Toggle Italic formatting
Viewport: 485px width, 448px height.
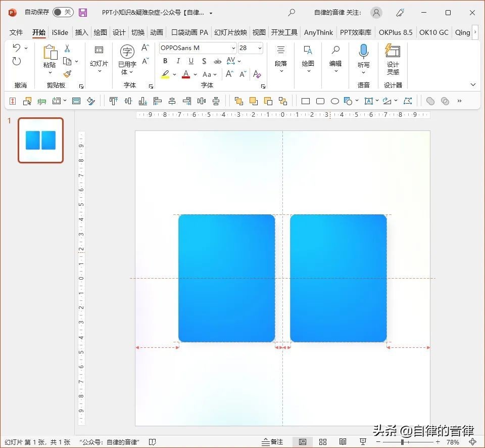(178, 61)
